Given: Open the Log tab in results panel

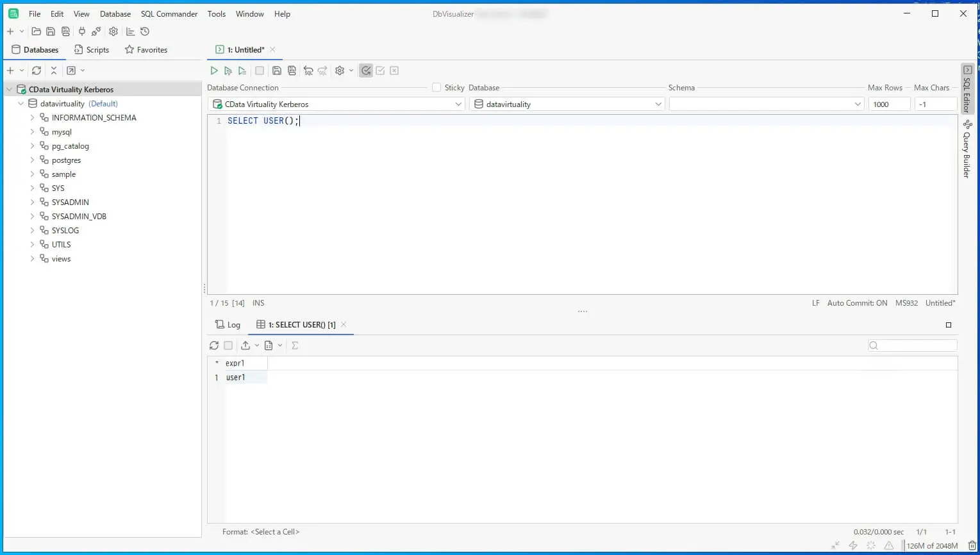Looking at the screenshot, I should 228,325.
